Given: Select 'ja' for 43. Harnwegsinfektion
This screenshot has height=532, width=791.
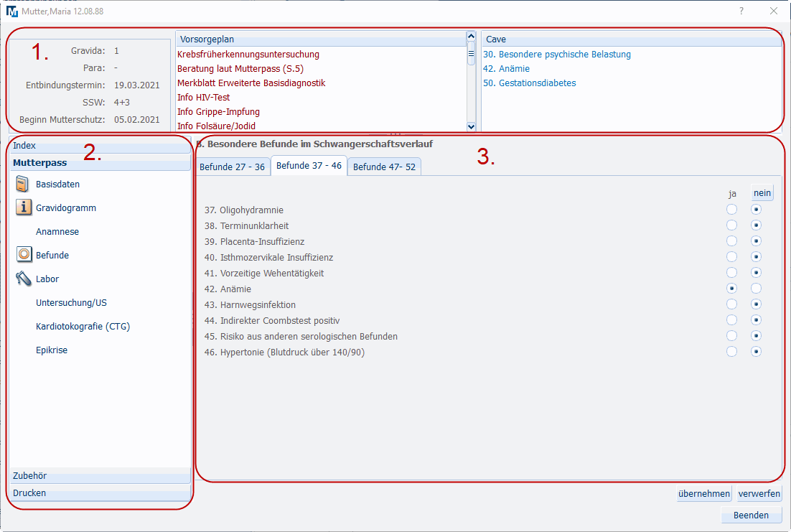Looking at the screenshot, I should pos(731,304).
